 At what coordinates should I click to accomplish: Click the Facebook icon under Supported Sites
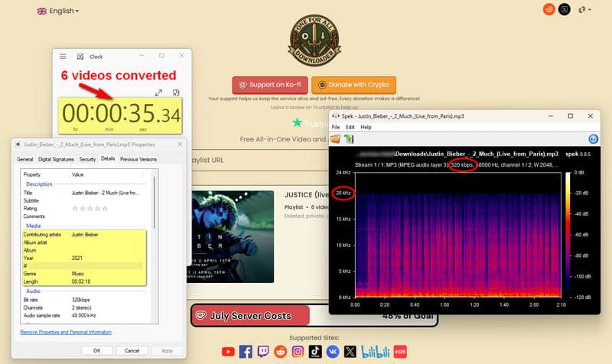[x=246, y=352]
